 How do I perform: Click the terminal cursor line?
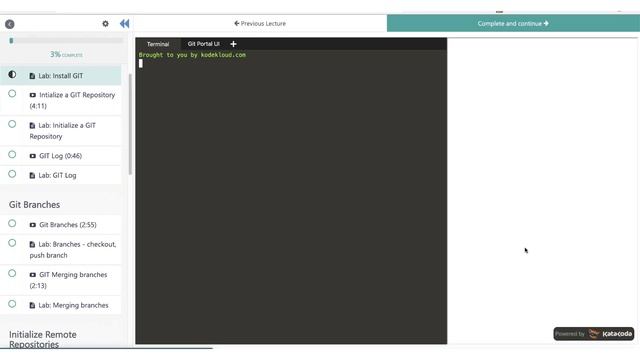(140, 63)
